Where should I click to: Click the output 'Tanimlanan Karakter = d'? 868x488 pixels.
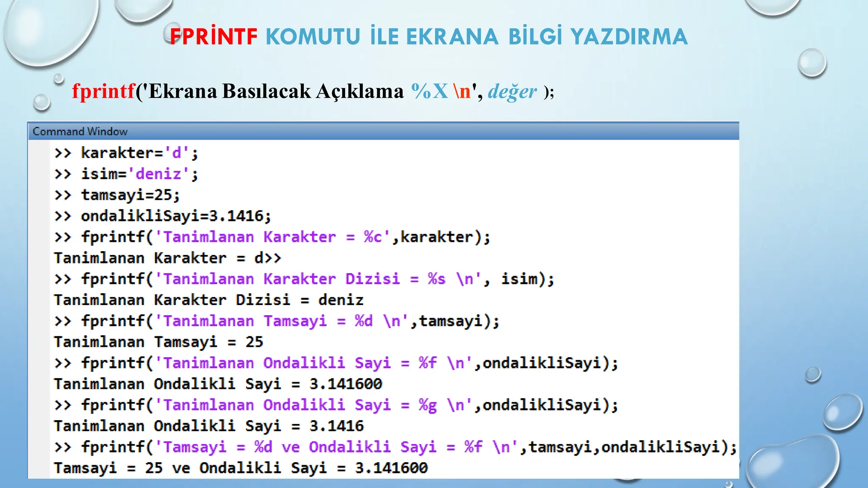[x=159, y=258]
